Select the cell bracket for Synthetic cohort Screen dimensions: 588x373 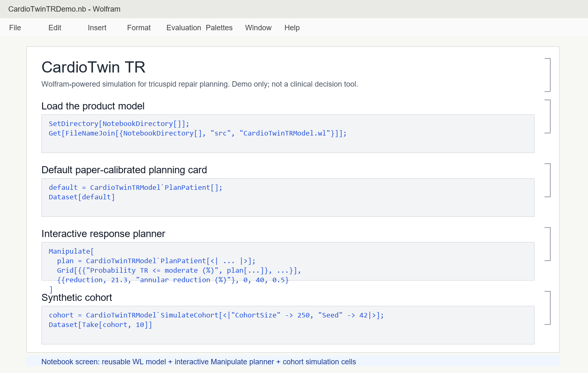pos(547,308)
